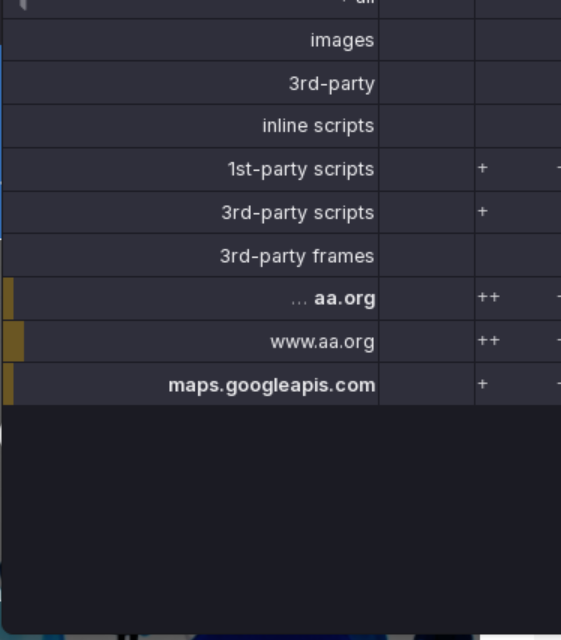The image size is (561, 640).
Task: Toggle global rule for 3rd-party frames
Action: (x=427, y=256)
